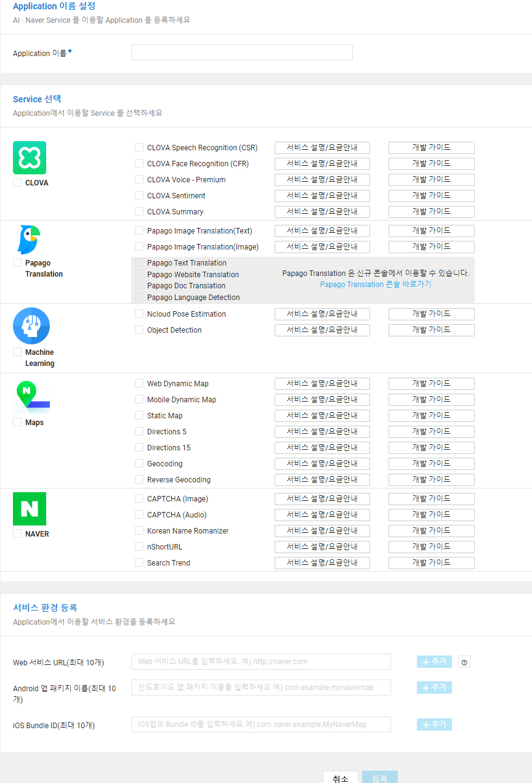Select the Reverse Geocoding checkbox
The image size is (532, 783).
pos(139,480)
